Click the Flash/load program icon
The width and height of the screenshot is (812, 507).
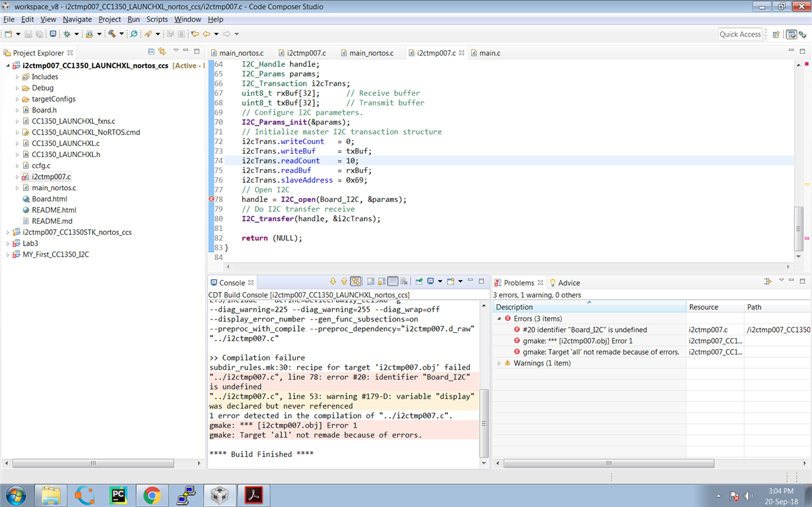pyautogui.click(x=89, y=34)
